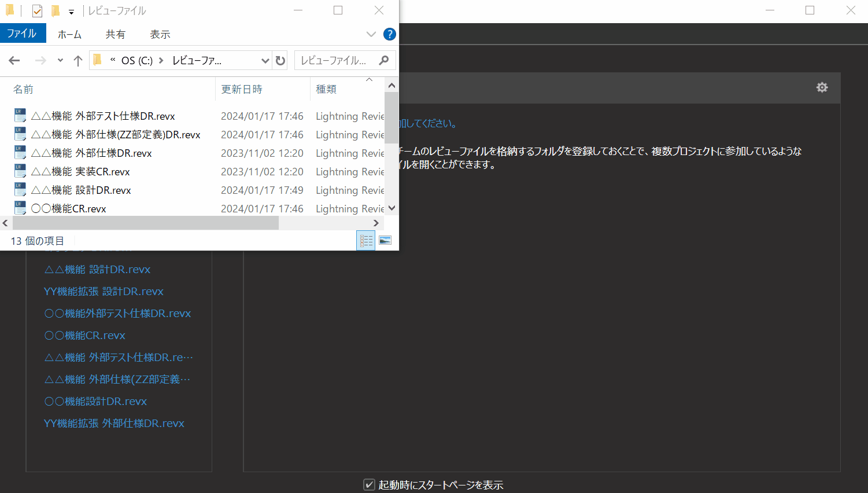868x493 pixels.
Task: Switch to details view layout icon
Action: pyautogui.click(x=366, y=241)
